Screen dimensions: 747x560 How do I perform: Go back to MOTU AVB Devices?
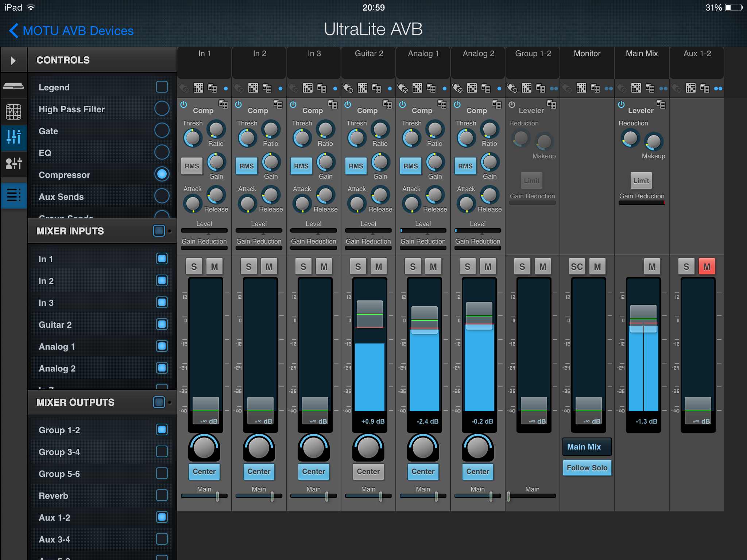[71, 31]
